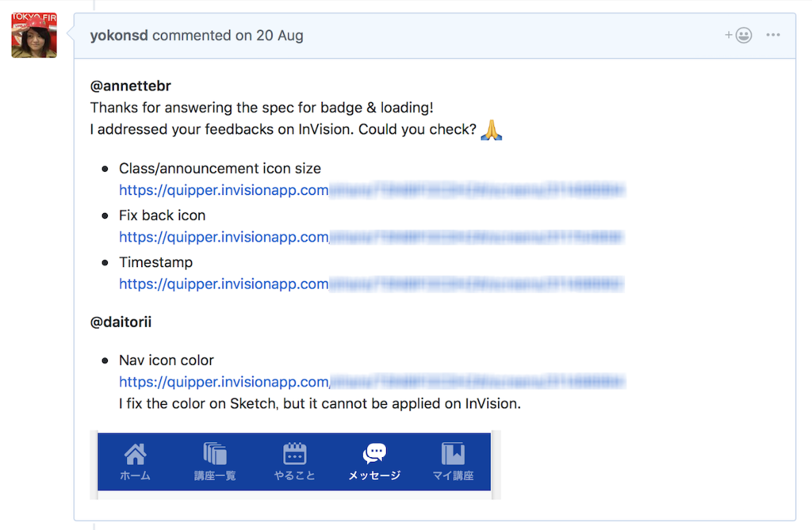This screenshot has width=812, height=530.
Task: Click the folded hands prayer emoji
Action: (492, 130)
